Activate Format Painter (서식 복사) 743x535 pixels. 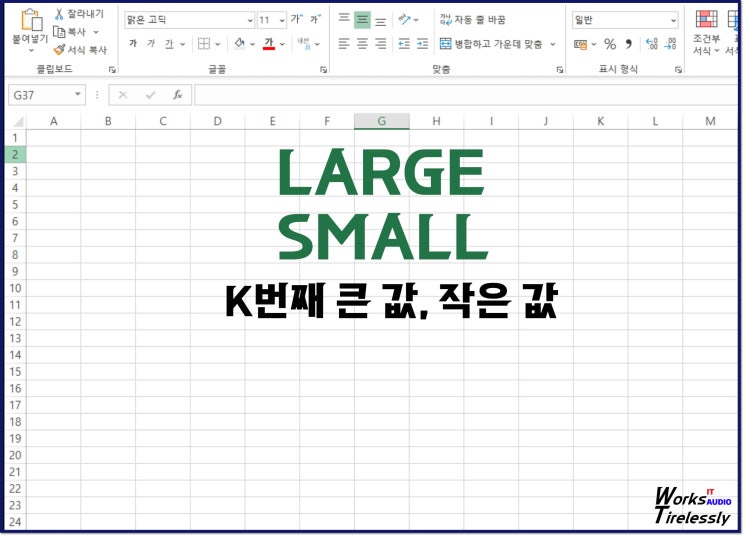(80, 50)
